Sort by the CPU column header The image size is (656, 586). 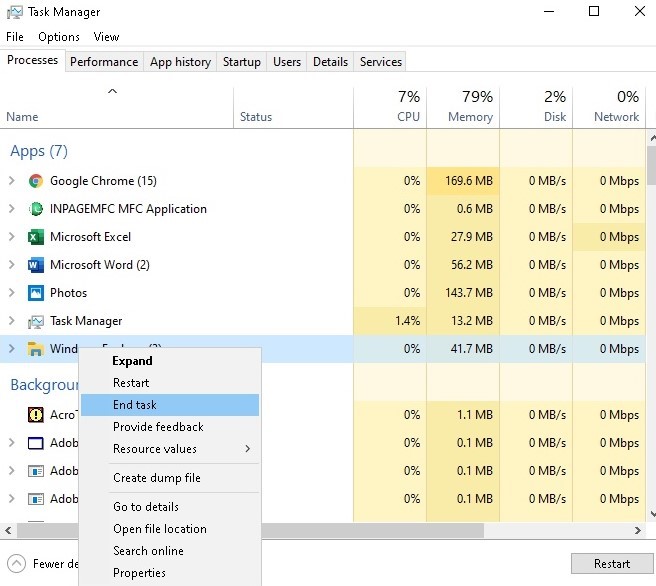[x=390, y=107]
